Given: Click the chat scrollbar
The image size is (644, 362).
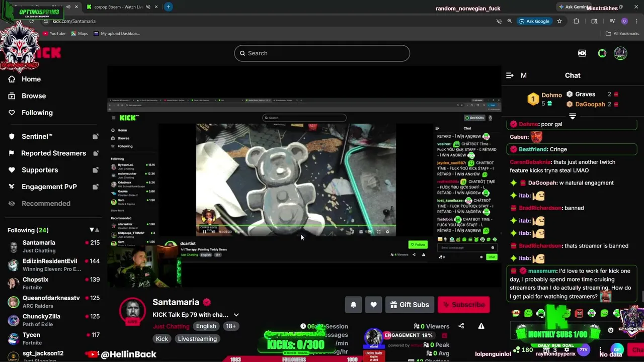Looking at the screenshot, I should click(x=642, y=297).
